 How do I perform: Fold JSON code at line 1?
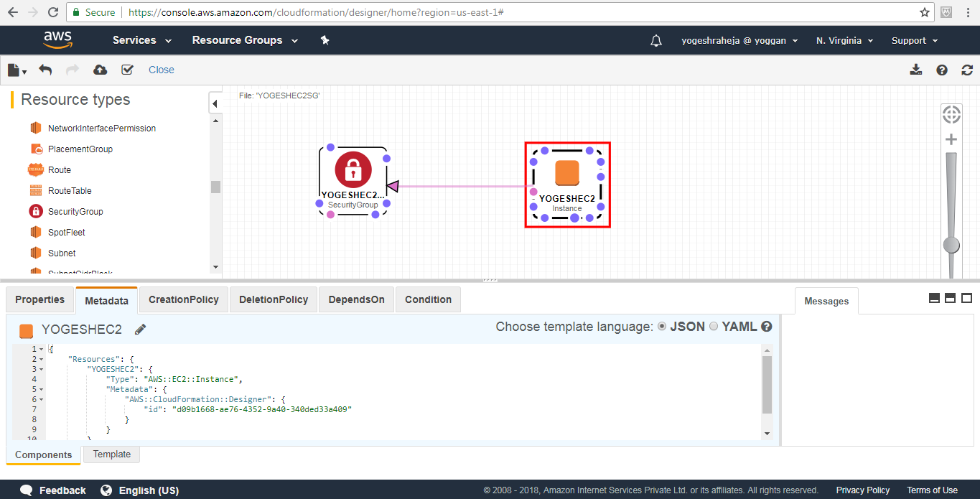click(41, 350)
